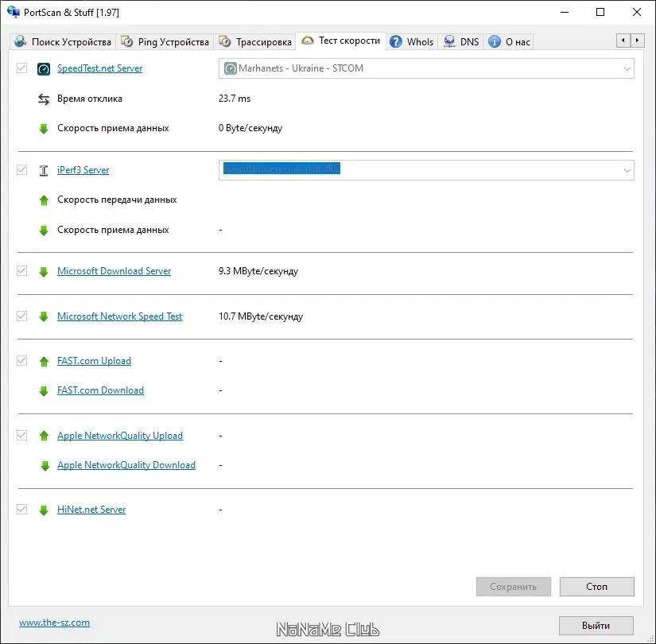This screenshot has width=656, height=644.
Task: Toggle the iPerf3 Server checkbox
Action: 21,170
